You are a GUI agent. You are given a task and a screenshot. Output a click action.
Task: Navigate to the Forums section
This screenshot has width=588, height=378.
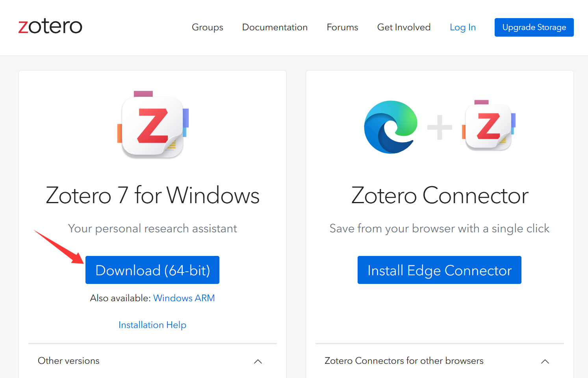pyautogui.click(x=342, y=27)
